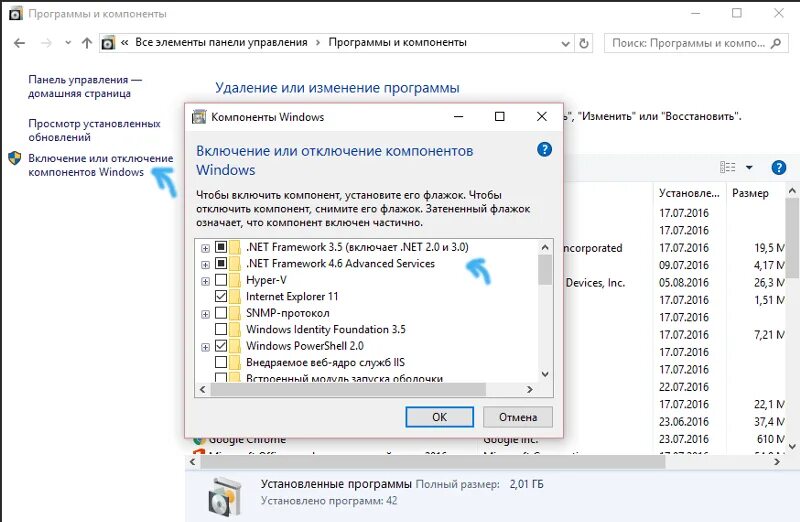This screenshot has height=522, width=800.
Task: Open 'Просмотр установленных обновлений' link
Action: tap(94, 130)
